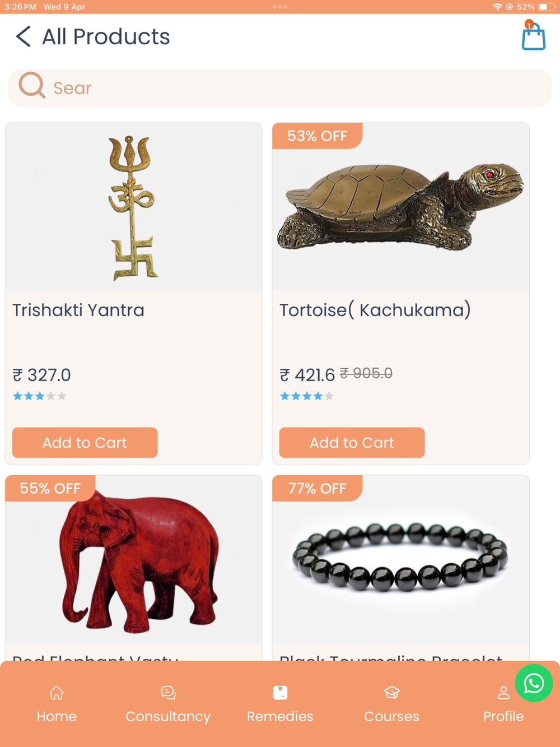This screenshot has height=747, width=560.
Task: Tap the Courses graduation cap icon
Action: [x=391, y=693]
